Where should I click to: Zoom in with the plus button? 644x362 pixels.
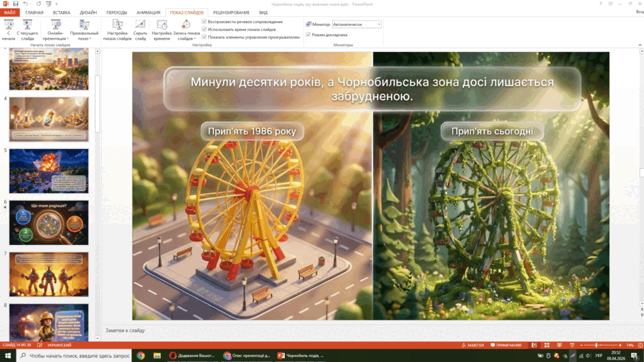click(x=620, y=345)
